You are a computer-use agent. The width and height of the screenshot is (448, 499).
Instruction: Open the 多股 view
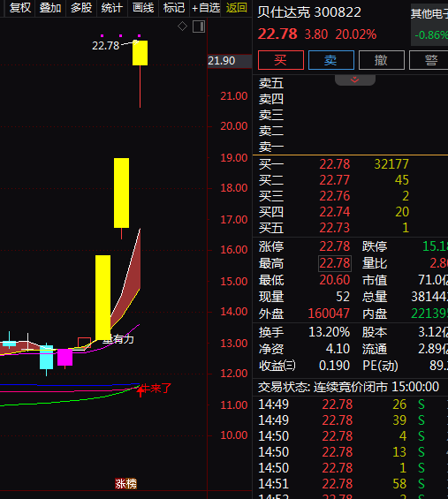point(81,8)
